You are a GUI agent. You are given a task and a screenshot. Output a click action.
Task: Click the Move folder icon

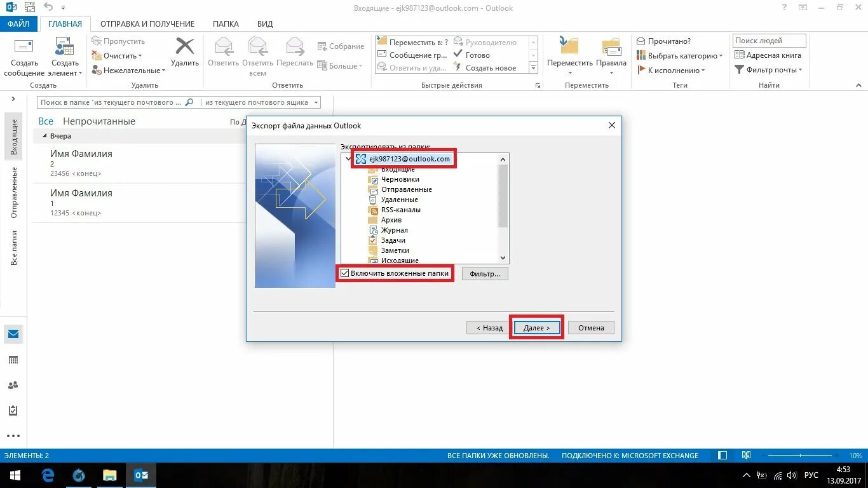click(x=569, y=46)
